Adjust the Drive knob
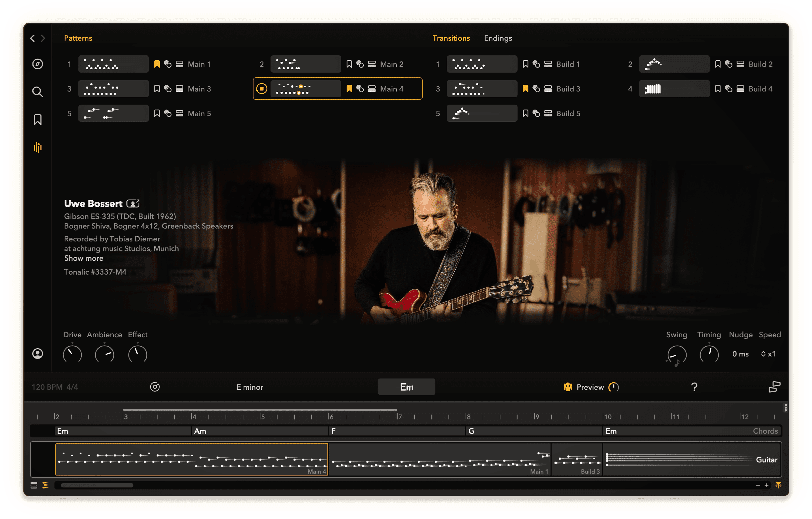Viewport: 812px width, 519px height. pos(72,354)
